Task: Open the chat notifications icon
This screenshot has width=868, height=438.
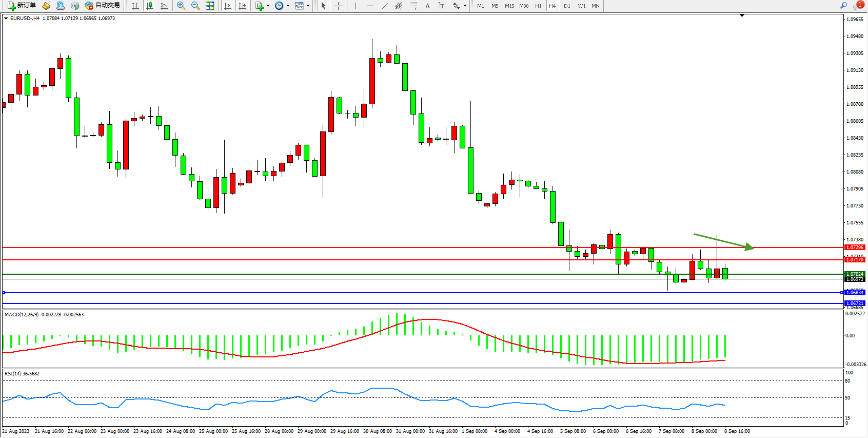Action: [x=858, y=6]
